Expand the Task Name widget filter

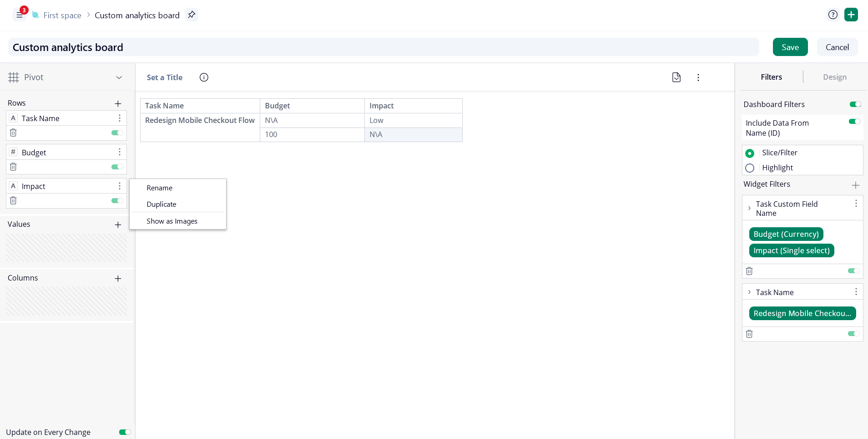click(x=749, y=292)
